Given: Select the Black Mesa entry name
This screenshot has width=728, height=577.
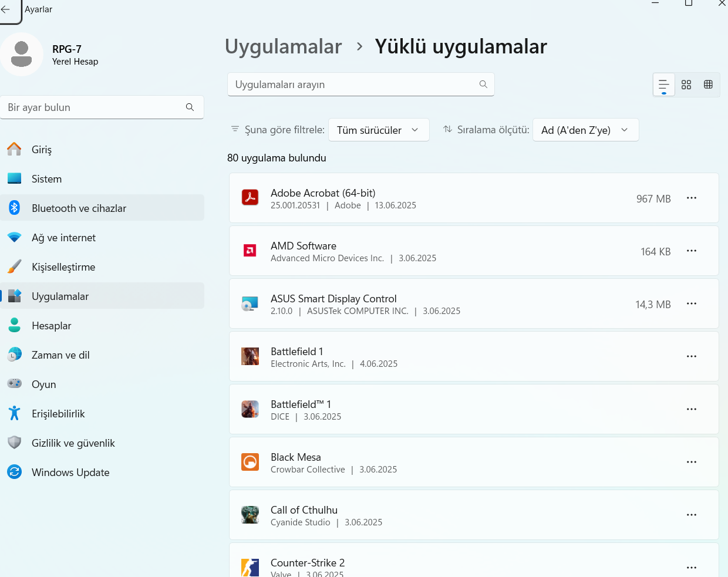Looking at the screenshot, I should [x=296, y=457].
